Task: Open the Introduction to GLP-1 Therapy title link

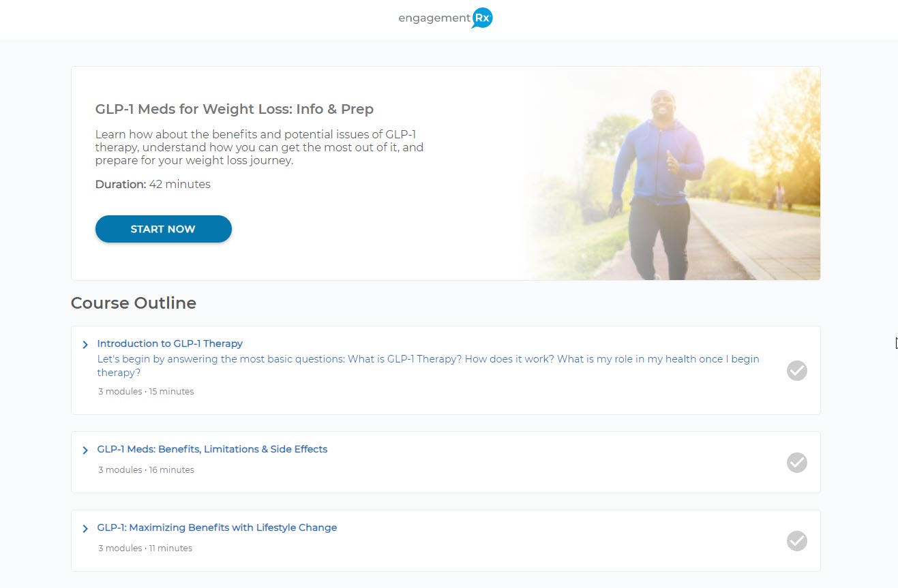Action: click(x=170, y=343)
